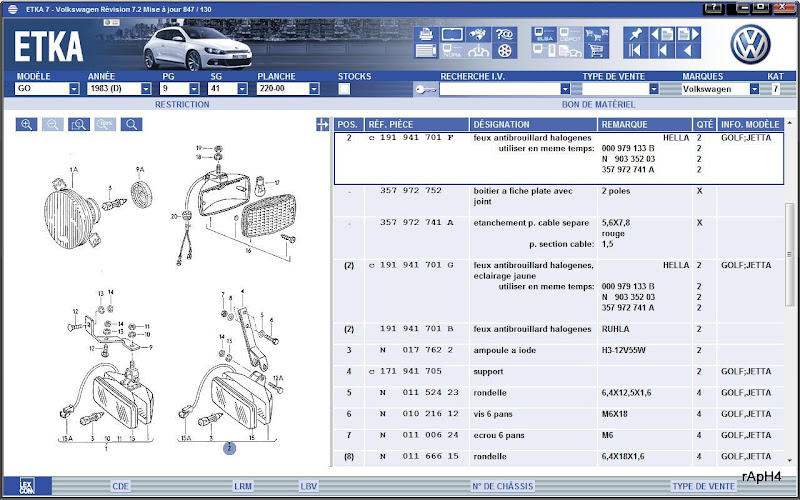Click the scroll-up arrow of parts list
The width and height of the screenshot is (800, 500).
click(790, 123)
